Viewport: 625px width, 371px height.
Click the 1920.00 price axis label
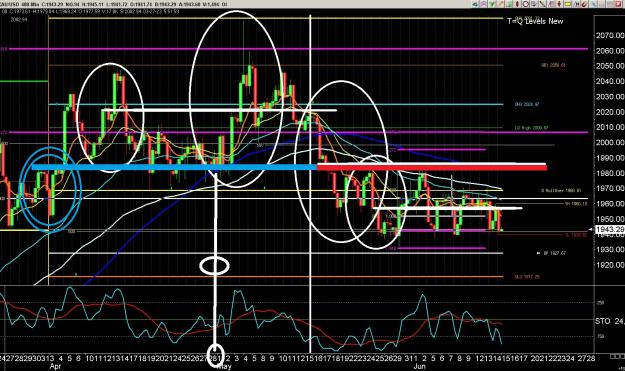click(x=610, y=265)
